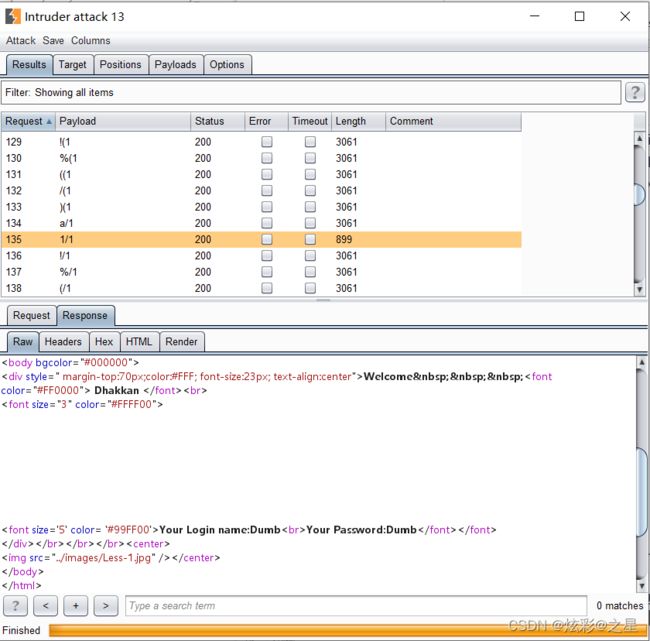650x641 pixels.
Task: Open the Response message tab
Action: 85,316
